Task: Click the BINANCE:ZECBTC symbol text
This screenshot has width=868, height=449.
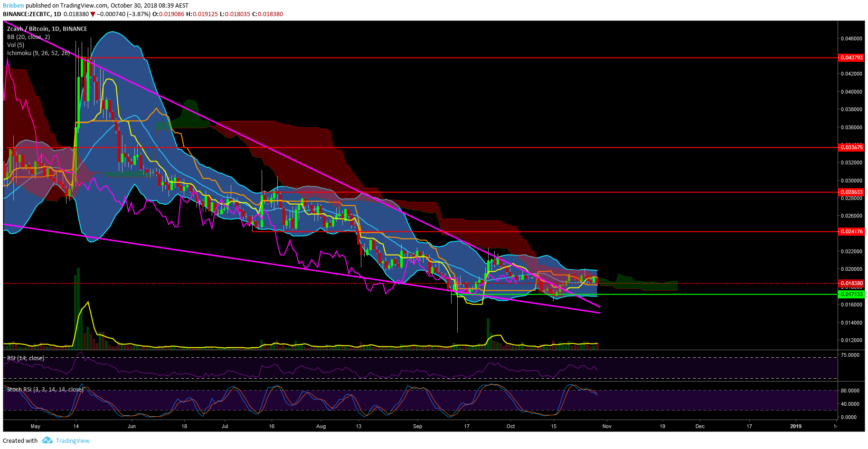Action: pos(27,14)
